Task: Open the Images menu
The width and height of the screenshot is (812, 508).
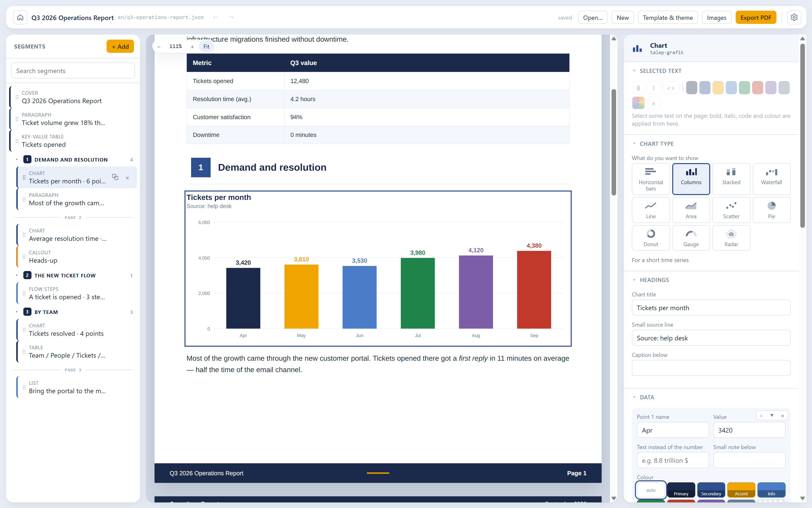Action: (716, 18)
